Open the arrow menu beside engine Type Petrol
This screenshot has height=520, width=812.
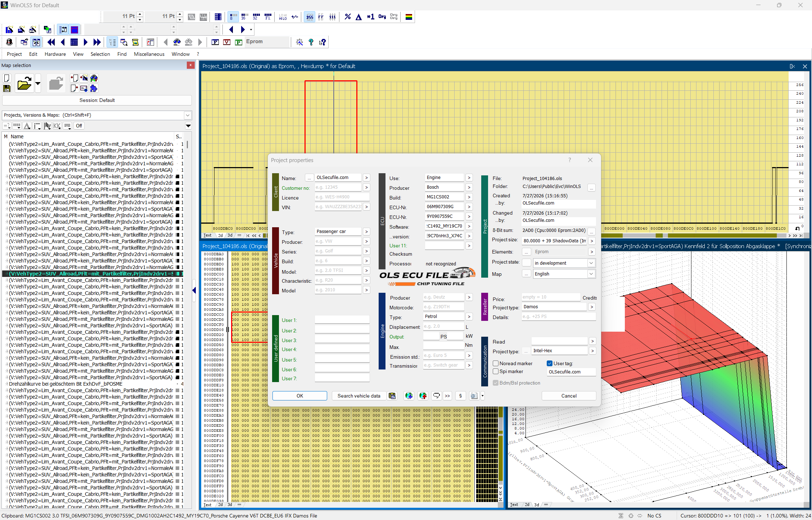(469, 317)
